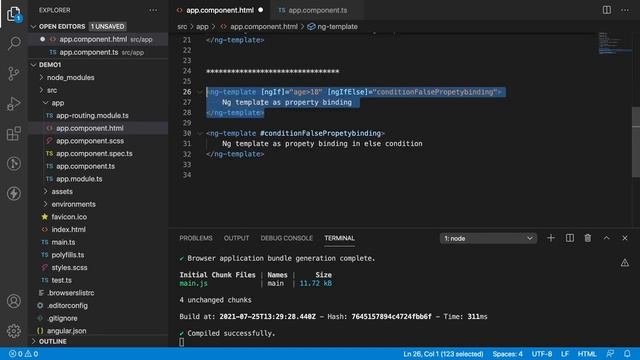This screenshot has width=640, height=360.
Task: Switch to the OUTPUT panel tab
Action: click(x=236, y=238)
